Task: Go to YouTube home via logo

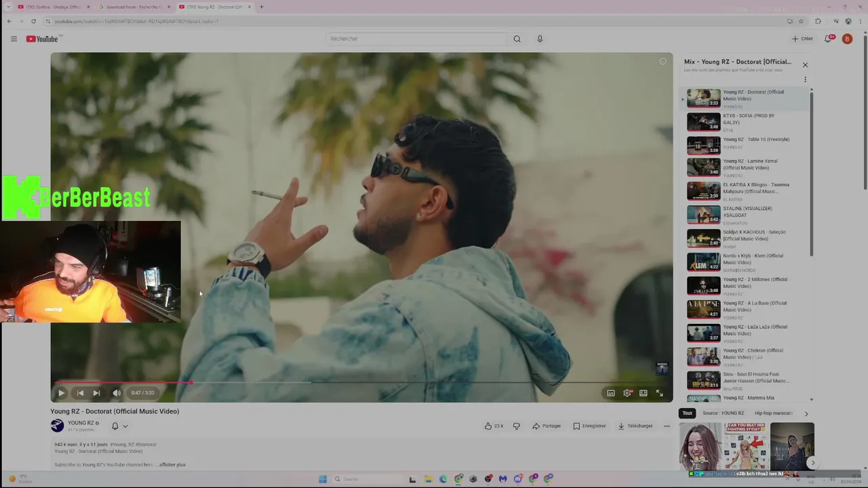Action: 42,39
